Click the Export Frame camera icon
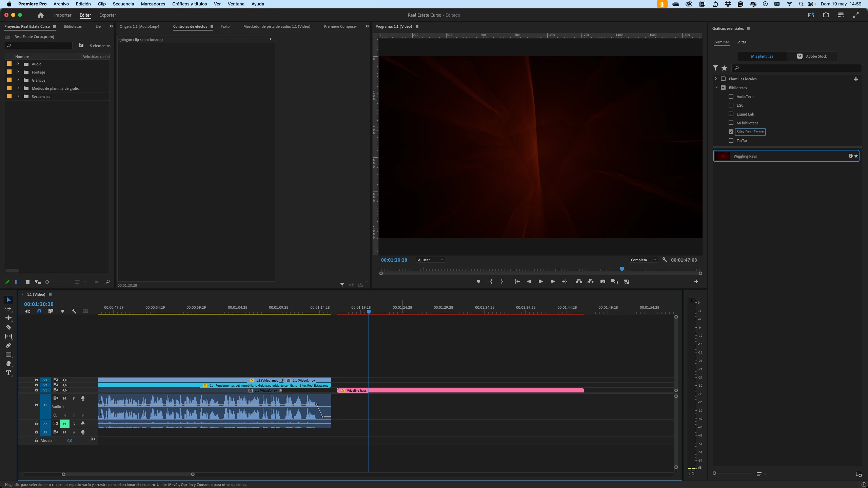This screenshot has width=868, height=488. tap(603, 282)
